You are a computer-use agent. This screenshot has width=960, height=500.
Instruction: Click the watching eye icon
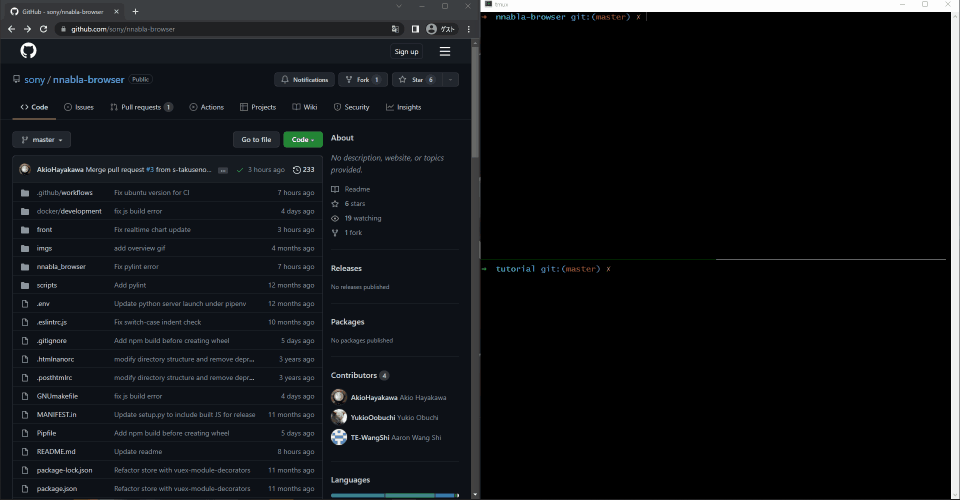(x=335, y=218)
